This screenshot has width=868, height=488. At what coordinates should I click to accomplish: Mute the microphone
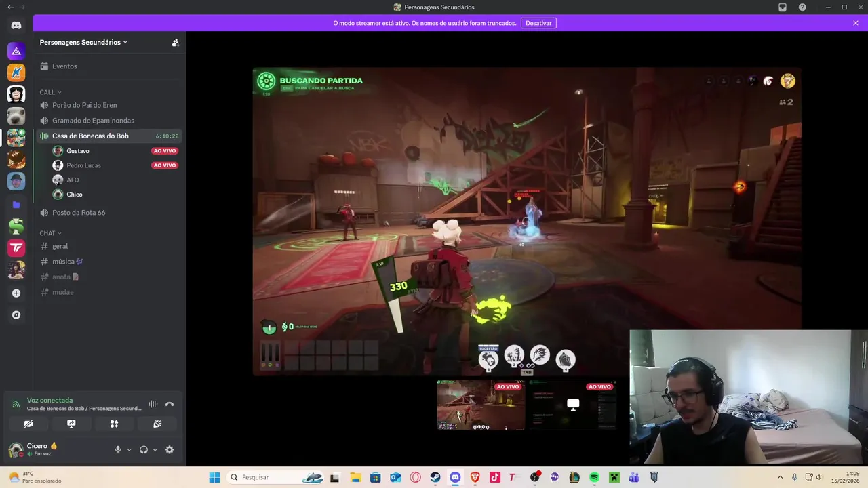click(x=118, y=449)
